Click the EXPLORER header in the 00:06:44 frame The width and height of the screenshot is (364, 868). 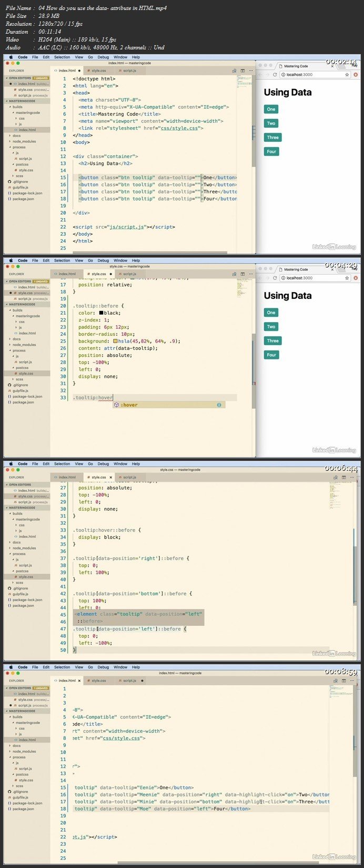pyautogui.click(x=16, y=478)
